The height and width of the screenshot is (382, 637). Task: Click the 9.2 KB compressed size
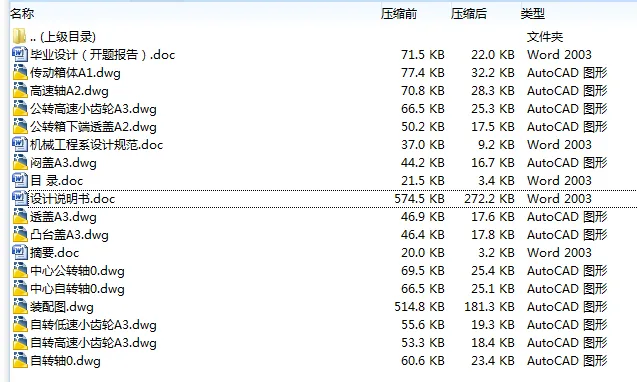496,145
